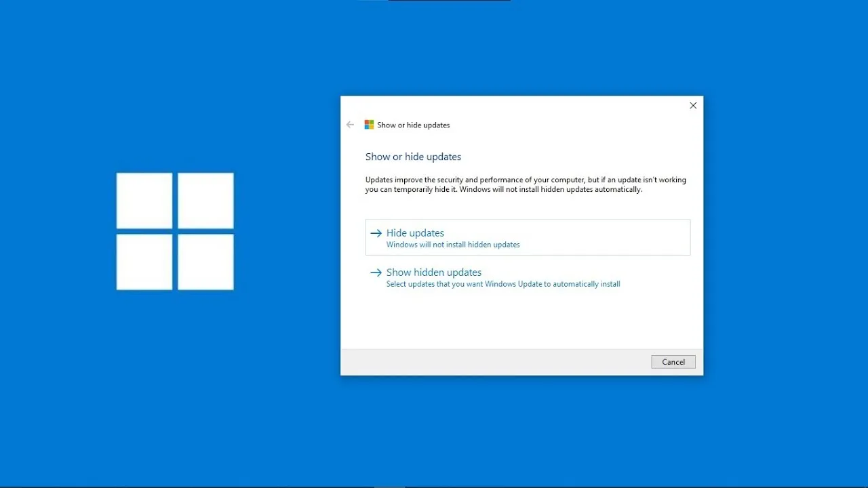
Task: Click the bottom-right square of the desktop logo
Action: 205,262
